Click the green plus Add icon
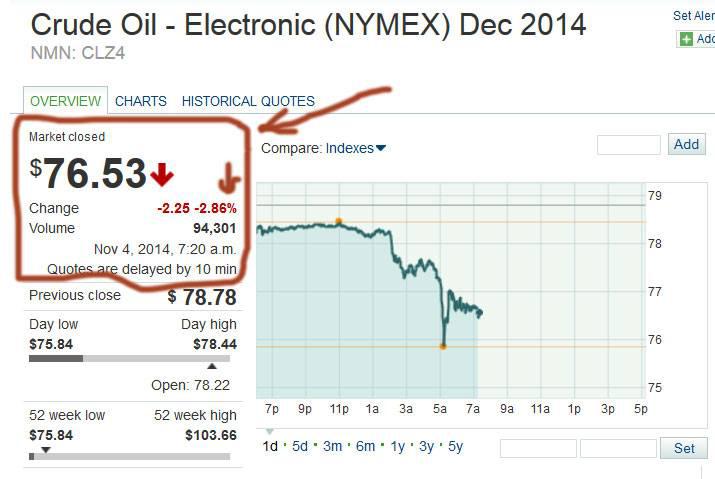Image resolution: width=715 pixels, height=479 pixels. click(x=686, y=39)
